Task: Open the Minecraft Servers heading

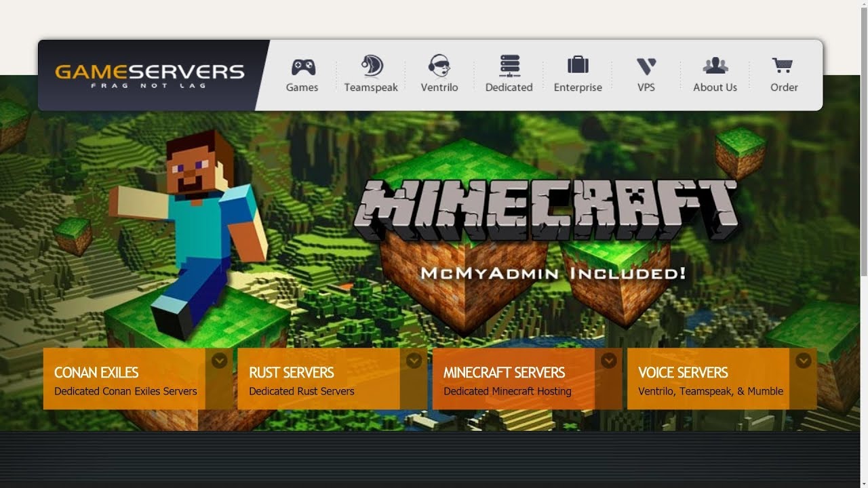Action: click(504, 373)
